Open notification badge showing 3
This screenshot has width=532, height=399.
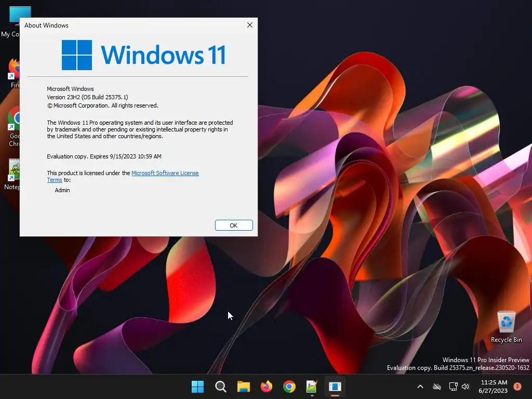click(x=517, y=386)
